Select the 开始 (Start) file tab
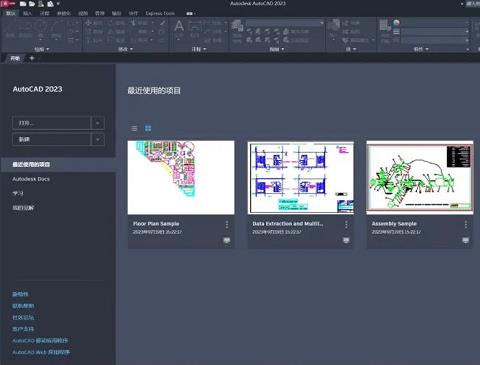 click(15, 58)
